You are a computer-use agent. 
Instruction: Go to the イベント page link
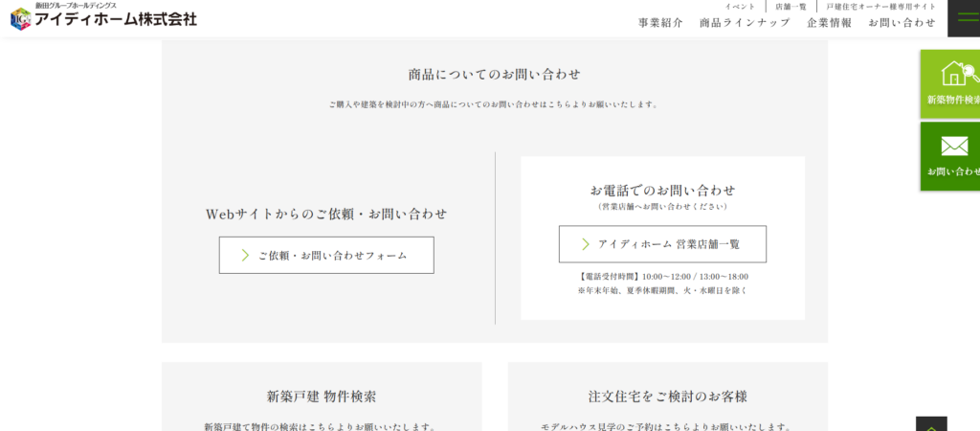(x=740, y=7)
